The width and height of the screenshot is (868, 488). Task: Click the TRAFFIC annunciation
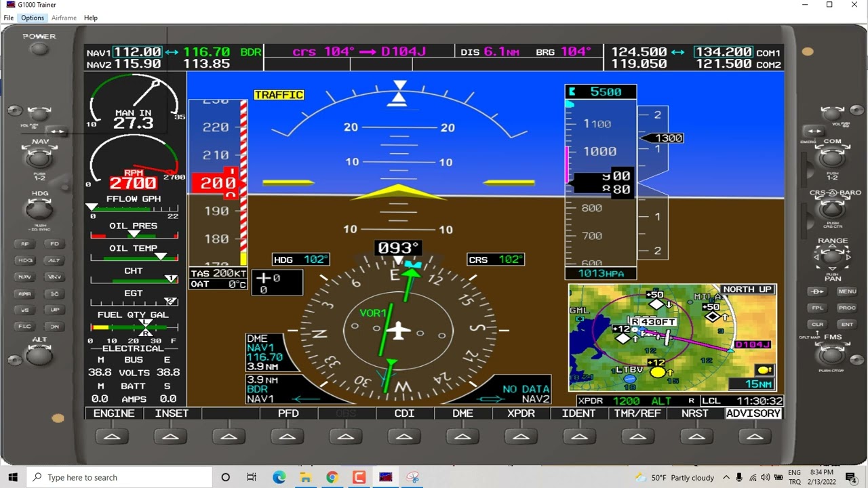tap(279, 95)
